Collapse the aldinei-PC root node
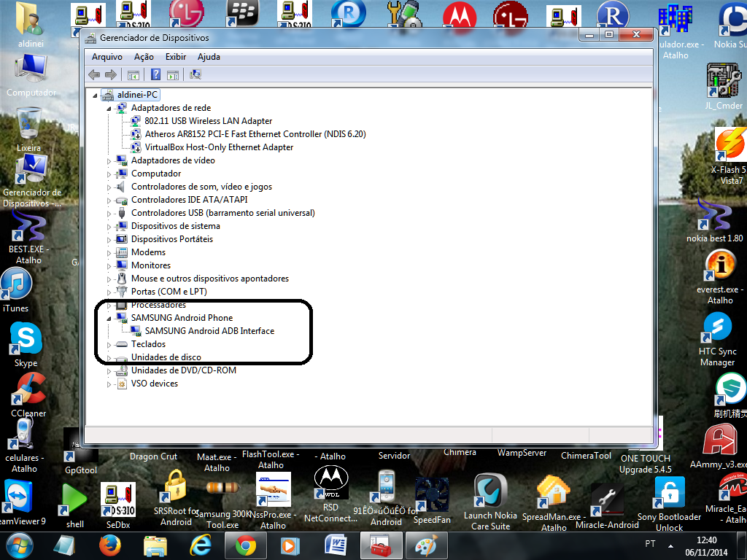This screenshot has height=560, width=747. pyautogui.click(x=95, y=96)
